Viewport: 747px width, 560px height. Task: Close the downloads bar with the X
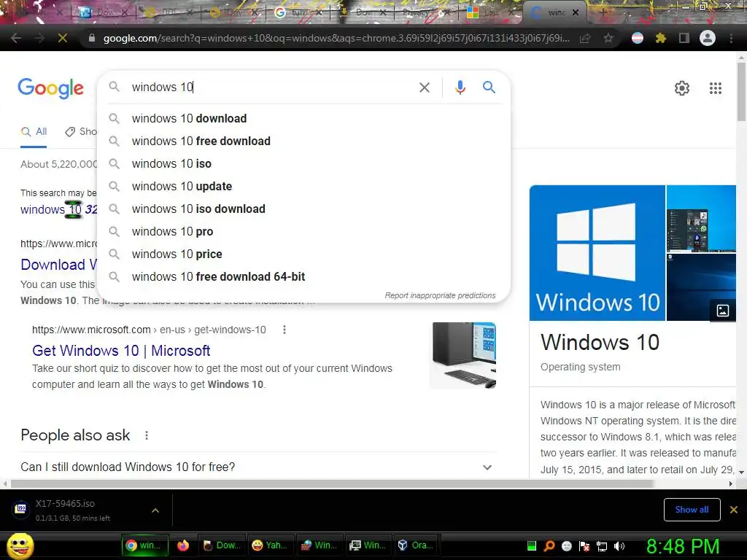[x=734, y=510]
